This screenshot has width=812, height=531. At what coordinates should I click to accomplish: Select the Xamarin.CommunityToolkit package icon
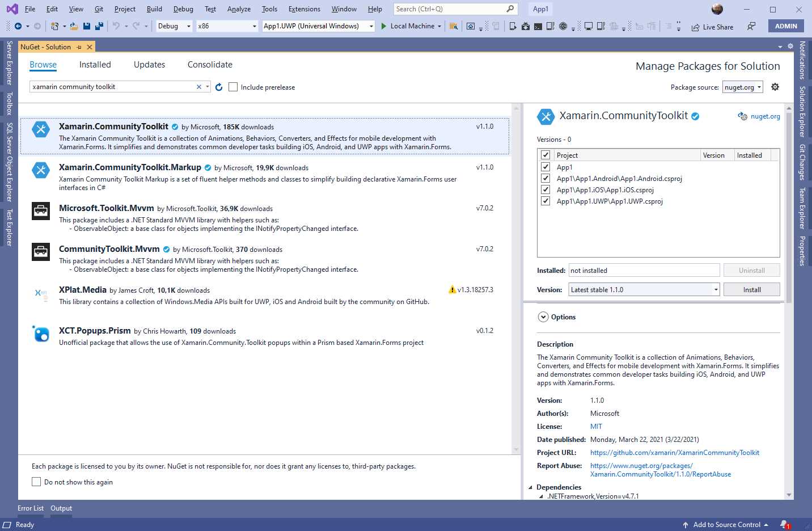(x=40, y=129)
